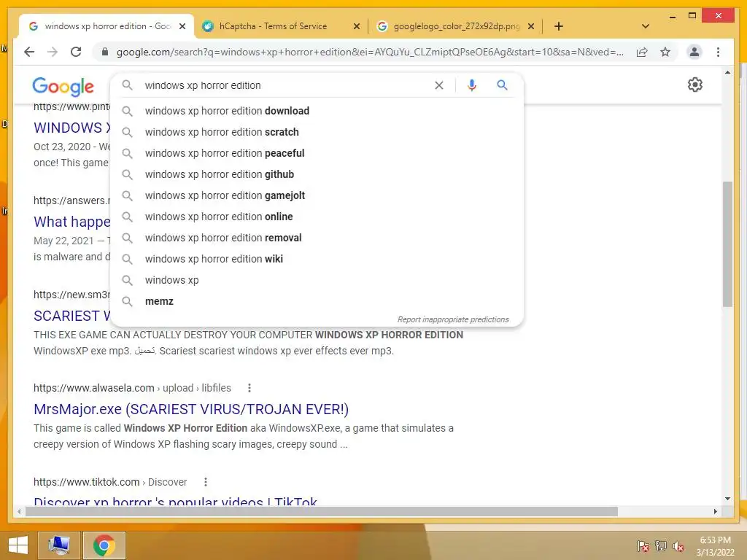Open the share page icon in the address bar
This screenshot has width=747, height=560.
[x=642, y=52]
